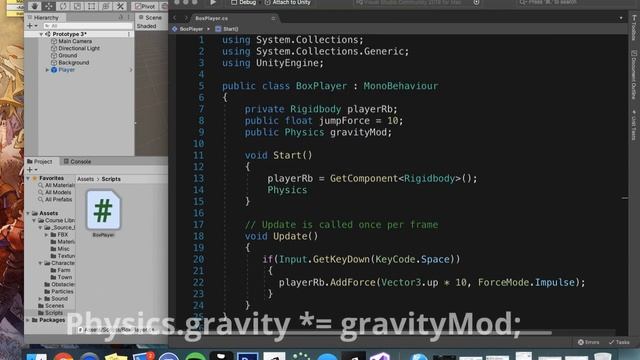Switch to the Project tab
Screen dimensions: 640x360
coord(40,162)
